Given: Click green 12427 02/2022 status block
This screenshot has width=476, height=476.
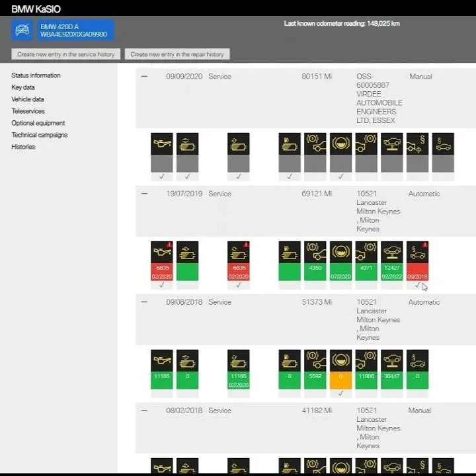Looking at the screenshot, I should pos(392,272).
